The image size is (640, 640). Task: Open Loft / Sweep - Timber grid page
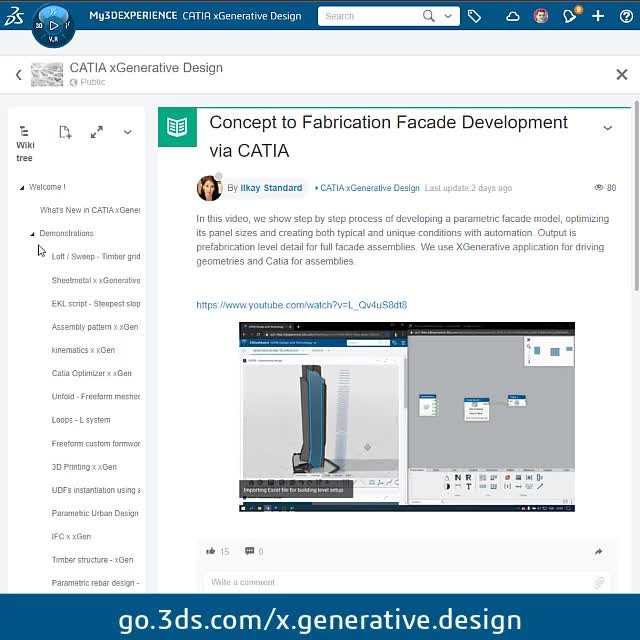[96, 257]
